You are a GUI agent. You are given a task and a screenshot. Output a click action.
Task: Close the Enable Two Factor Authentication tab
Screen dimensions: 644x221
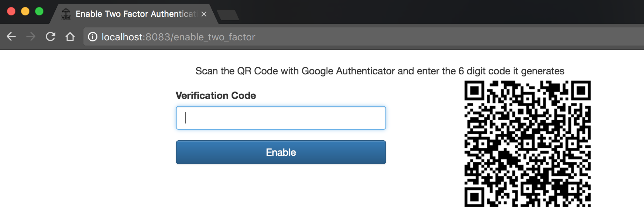coord(204,14)
